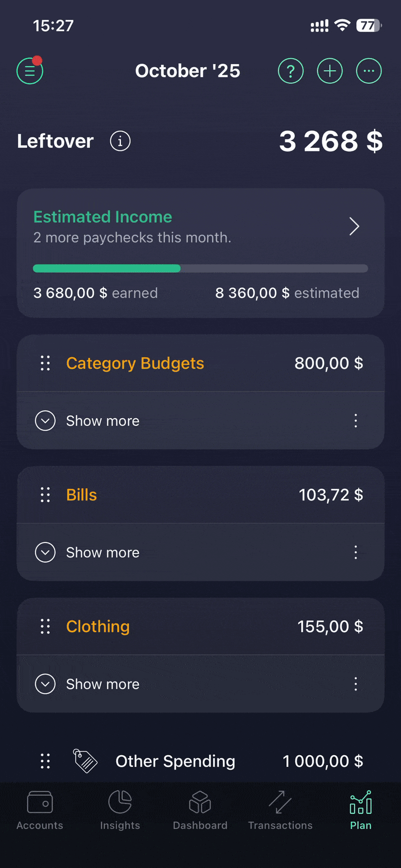This screenshot has height=868, width=401.
Task: Click the Bills drag handle icon
Action: coord(45,495)
